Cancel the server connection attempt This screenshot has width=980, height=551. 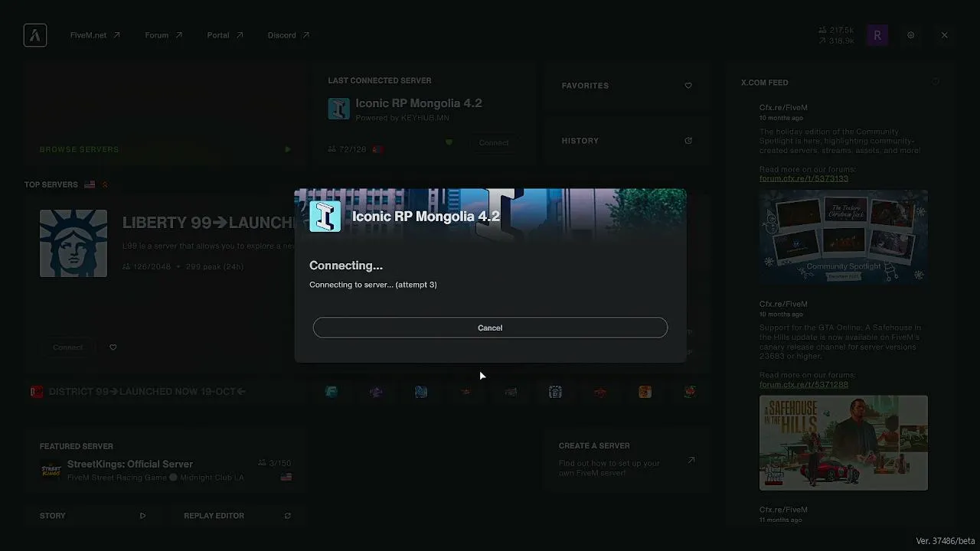(x=490, y=328)
